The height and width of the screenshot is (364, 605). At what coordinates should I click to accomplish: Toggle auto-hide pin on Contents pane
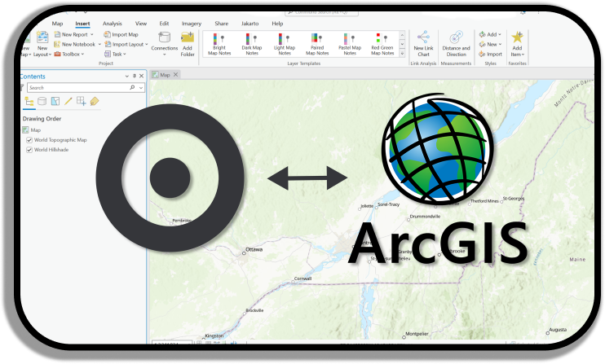point(135,76)
